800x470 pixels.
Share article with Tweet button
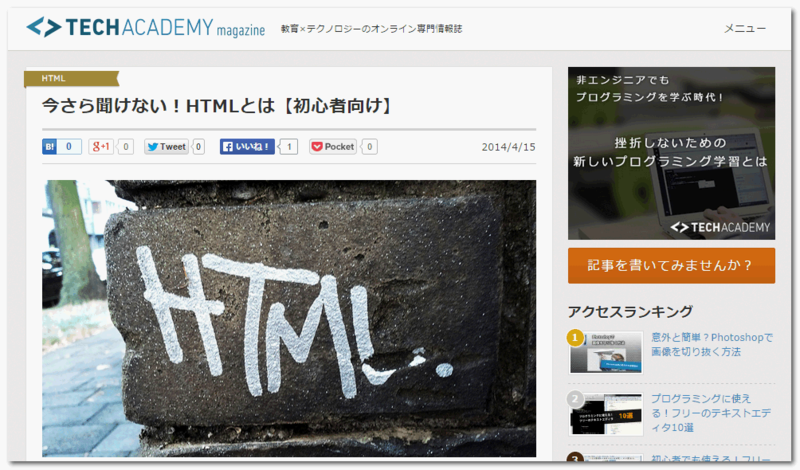pos(166,147)
